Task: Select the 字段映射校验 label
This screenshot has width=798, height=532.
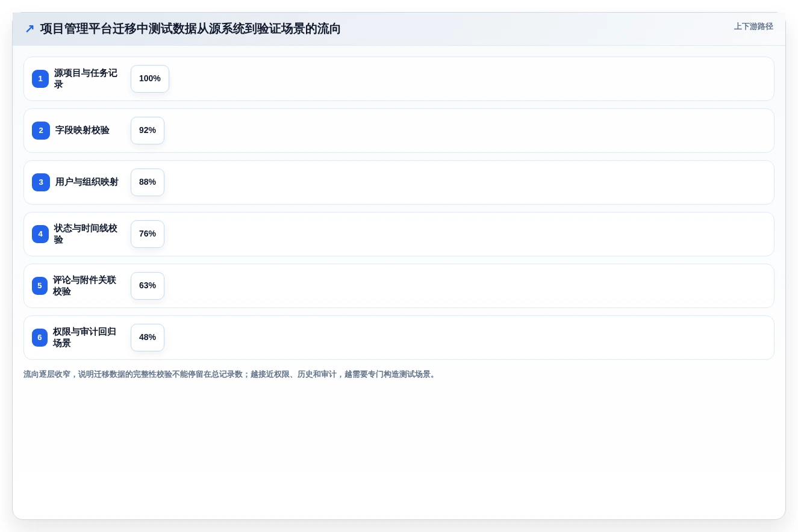Action: (x=83, y=131)
